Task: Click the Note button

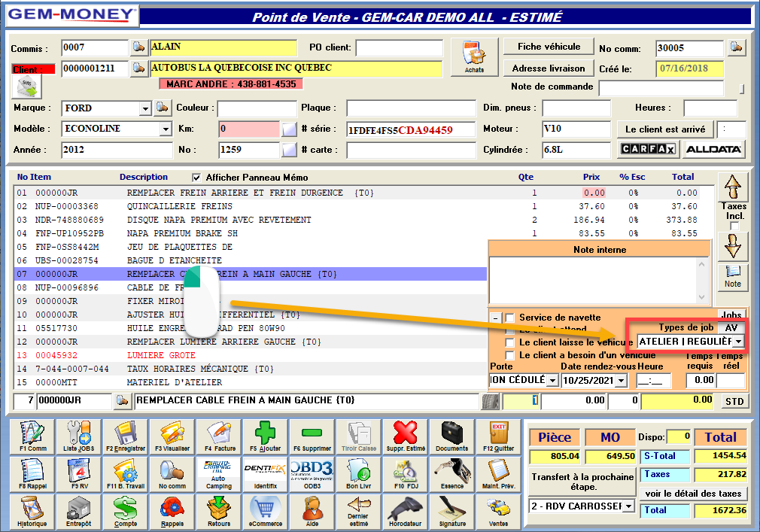Action: [733, 277]
